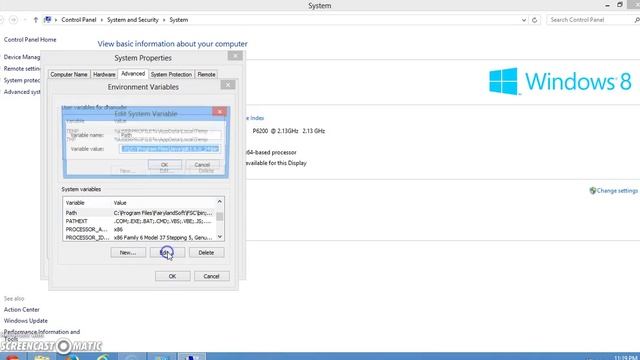Select the PATHEXT system variable row
The width and height of the screenshot is (640, 360).
(139, 221)
